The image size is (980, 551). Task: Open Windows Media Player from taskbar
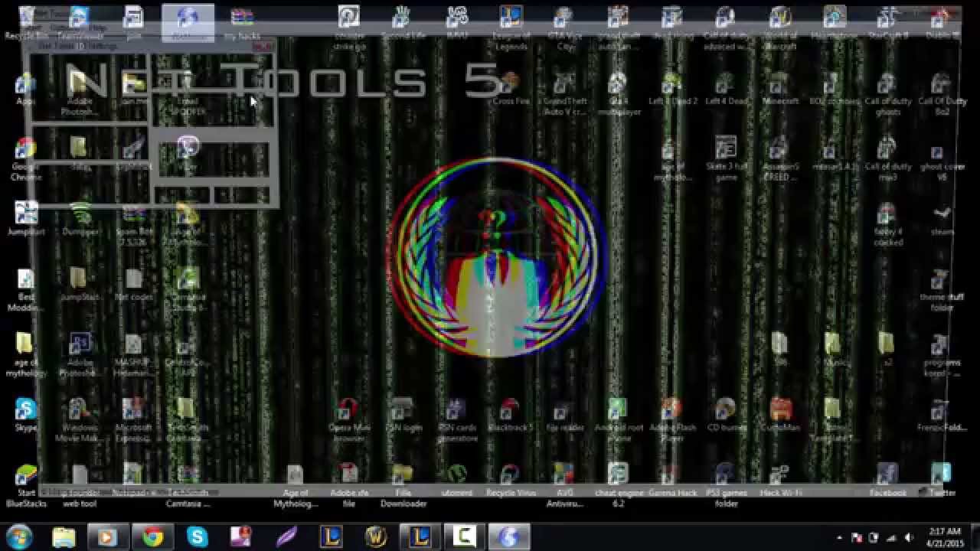[x=106, y=537]
